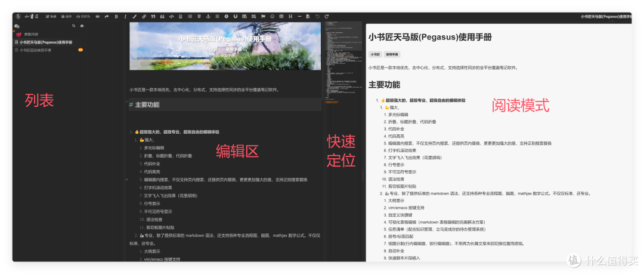Click the 保存 (Save) button
The height and width of the screenshot is (274, 644).
(66, 17)
